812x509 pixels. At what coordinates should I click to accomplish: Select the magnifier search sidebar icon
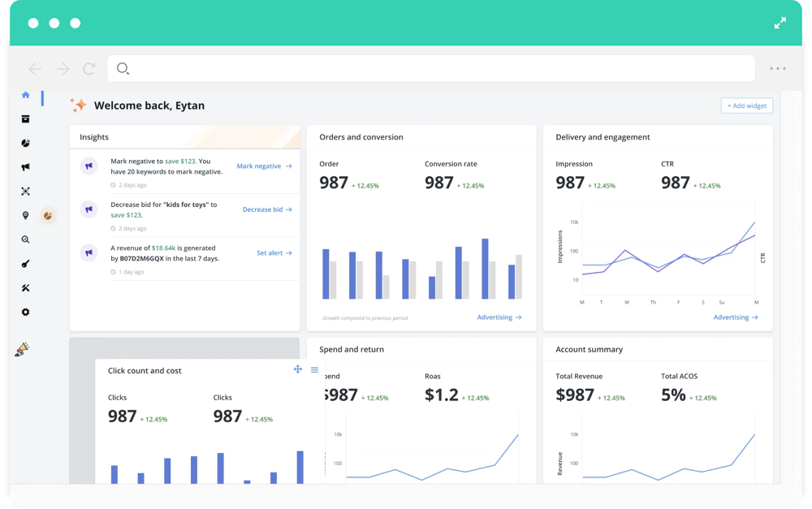[x=25, y=239]
